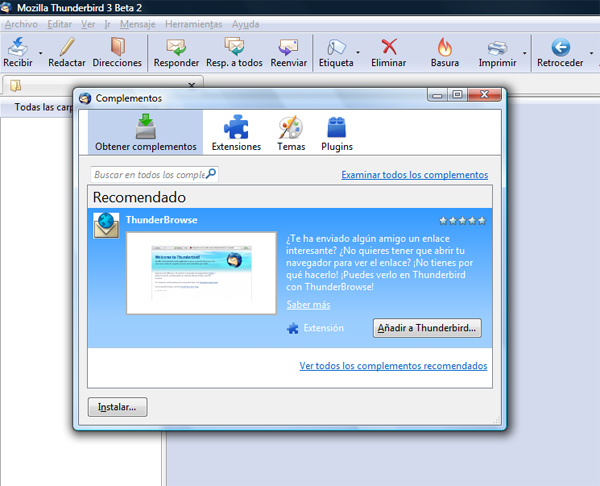The image size is (600, 486).
Task: Switch to the Plugins brick tab
Action: pyautogui.click(x=337, y=132)
